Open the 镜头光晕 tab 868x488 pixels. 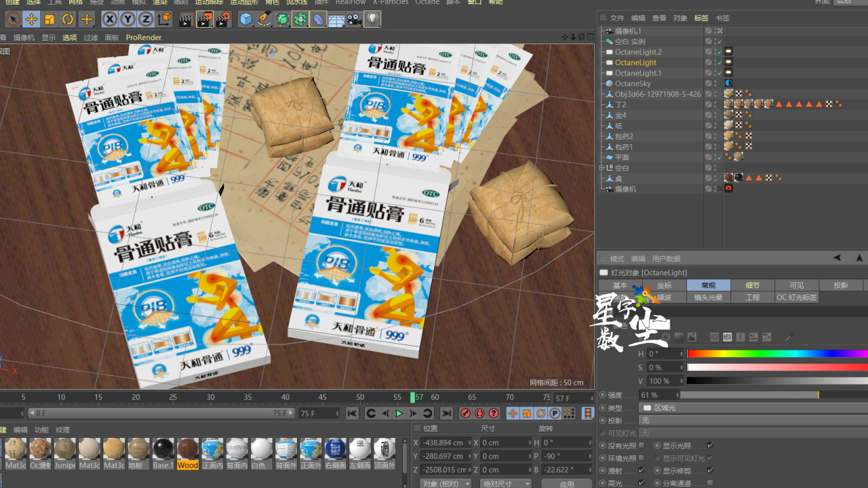point(709,298)
